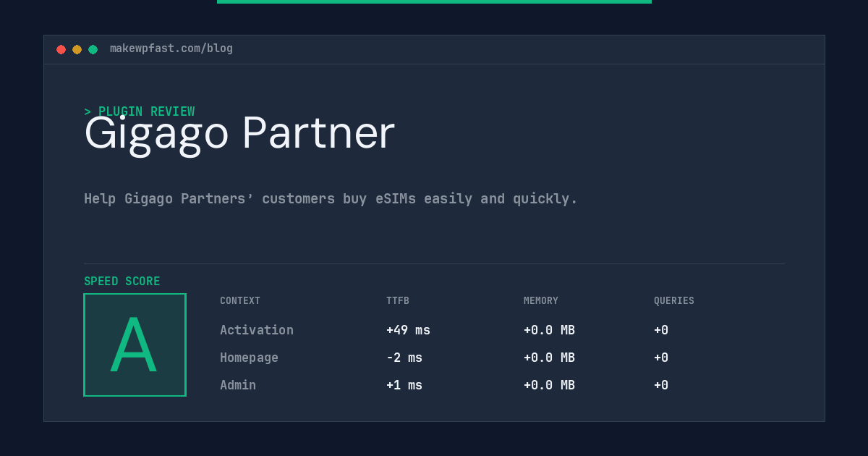
Task: Click the green window dot
Action: (93, 49)
